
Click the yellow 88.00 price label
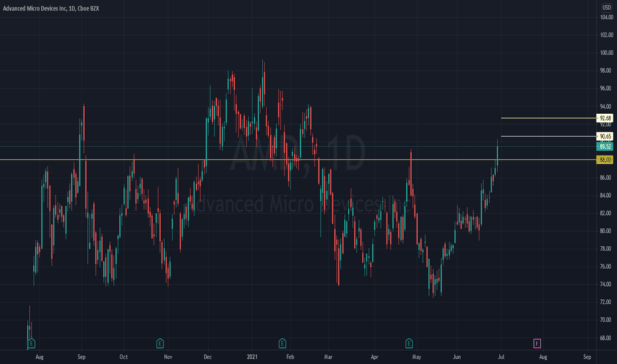[x=605, y=159]
